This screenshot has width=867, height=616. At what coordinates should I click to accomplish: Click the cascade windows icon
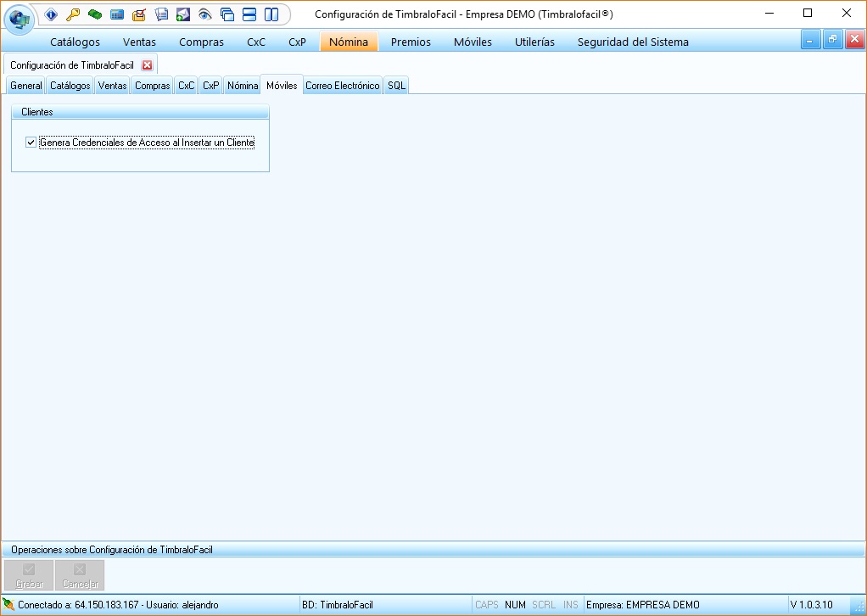[227, 14]
